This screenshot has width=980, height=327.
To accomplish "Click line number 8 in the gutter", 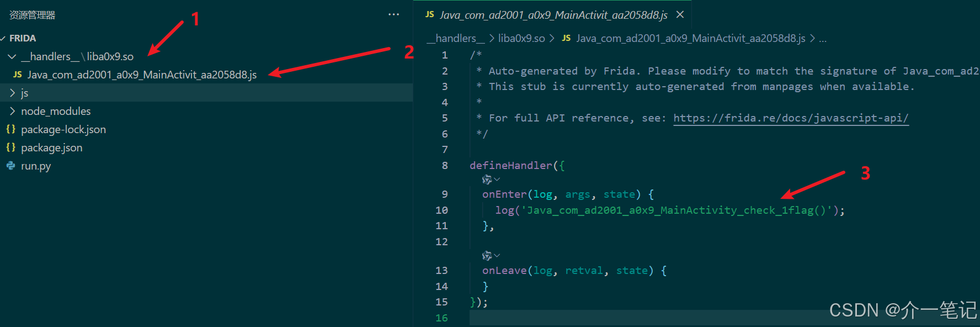I will click(445, 165).
